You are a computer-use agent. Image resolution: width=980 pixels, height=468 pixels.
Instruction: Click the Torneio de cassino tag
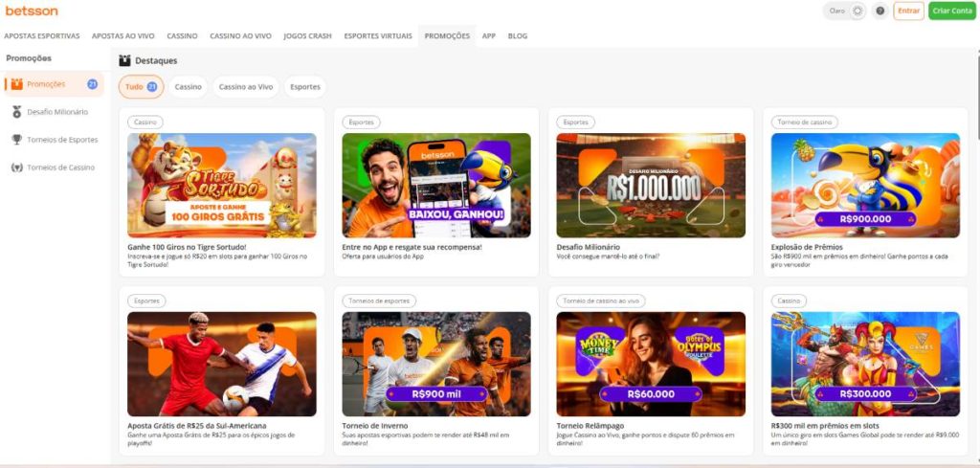pyautogui.click(x=804, y=123)
